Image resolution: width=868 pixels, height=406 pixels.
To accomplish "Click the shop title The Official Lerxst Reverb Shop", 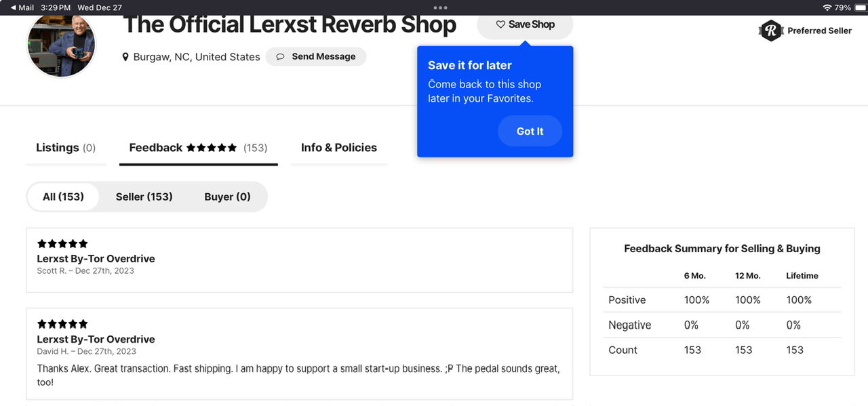I will [x=290, y=25].
